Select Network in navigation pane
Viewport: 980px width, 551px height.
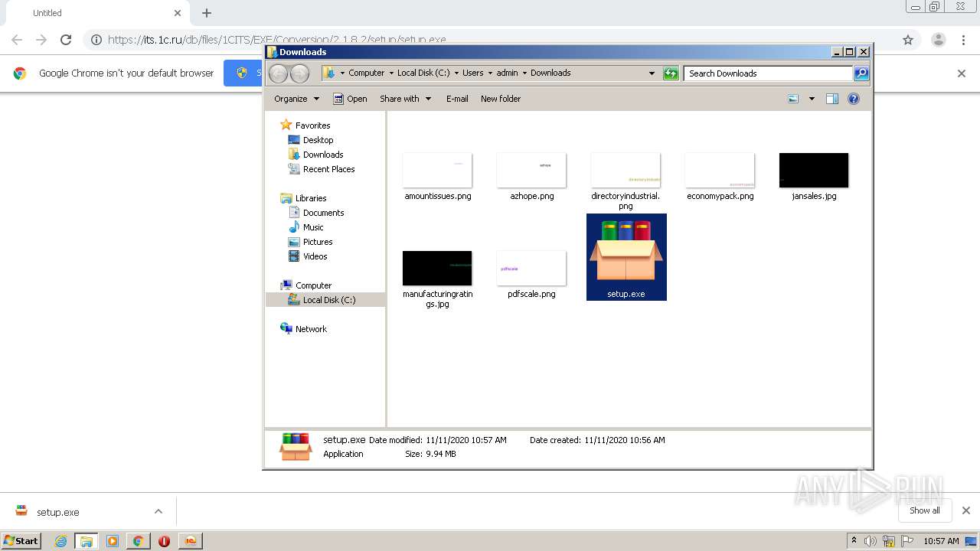[x=311, y=329]
